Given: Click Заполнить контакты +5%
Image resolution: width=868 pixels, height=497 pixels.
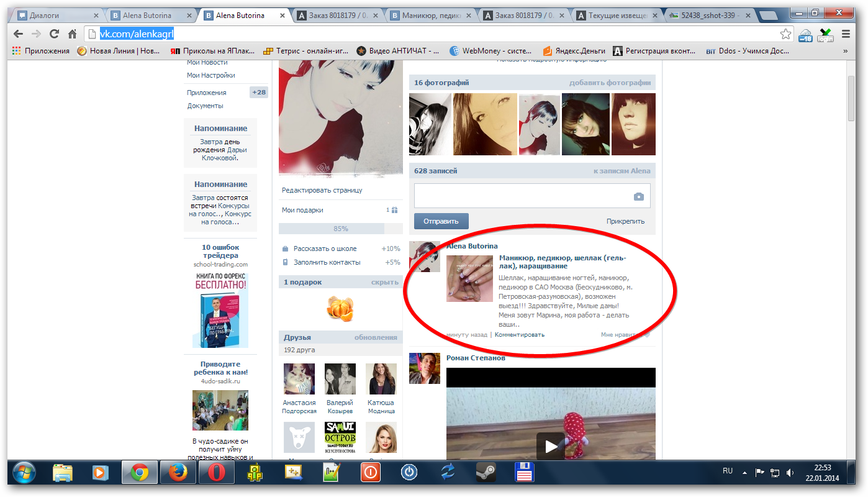Looking at the screenshot, I should click(340, 262).
